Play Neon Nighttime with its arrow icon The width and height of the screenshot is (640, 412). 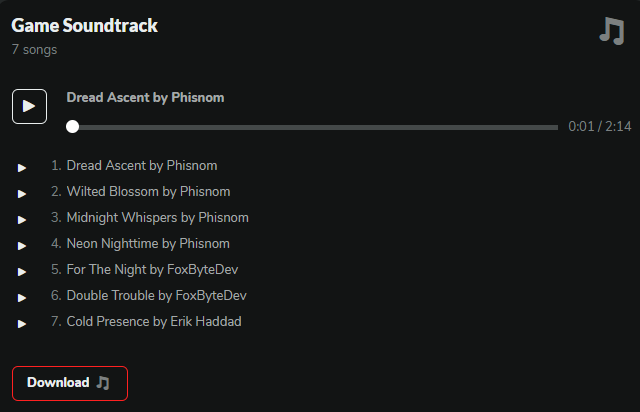pos(22,245)
